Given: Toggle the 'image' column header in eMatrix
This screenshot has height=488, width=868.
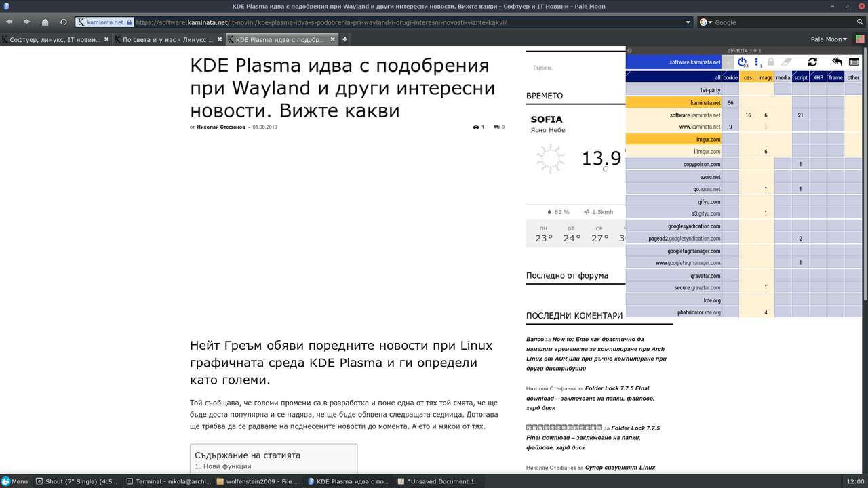Looking at the screenshot, I should tap(766, 77).
